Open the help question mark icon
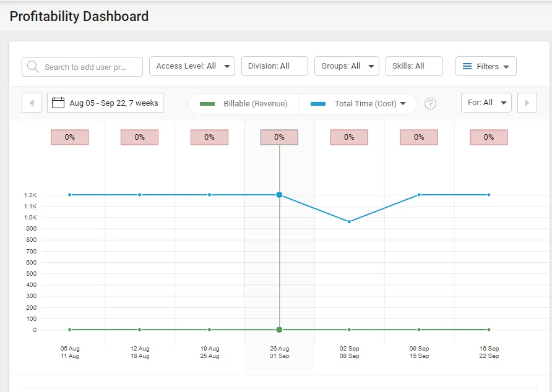Image resolution: width=552 pixels, height=392 pixels. coord(431,104)
